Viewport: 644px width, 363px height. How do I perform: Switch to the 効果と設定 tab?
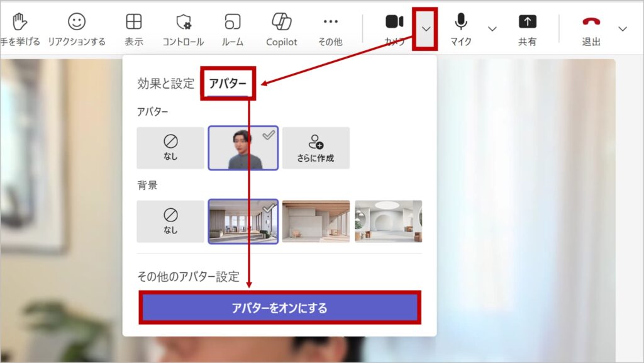(x=166, y=84)
